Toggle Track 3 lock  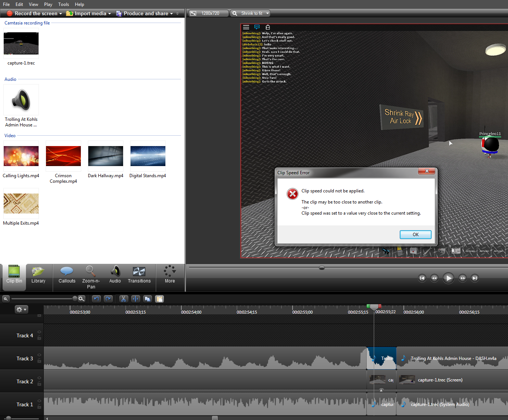[39, 361]
